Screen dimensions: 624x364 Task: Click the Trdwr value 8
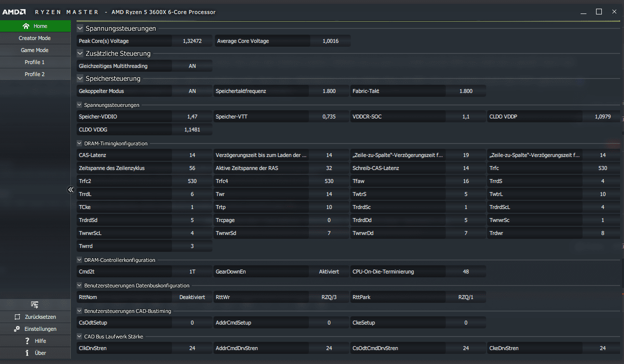603,233
